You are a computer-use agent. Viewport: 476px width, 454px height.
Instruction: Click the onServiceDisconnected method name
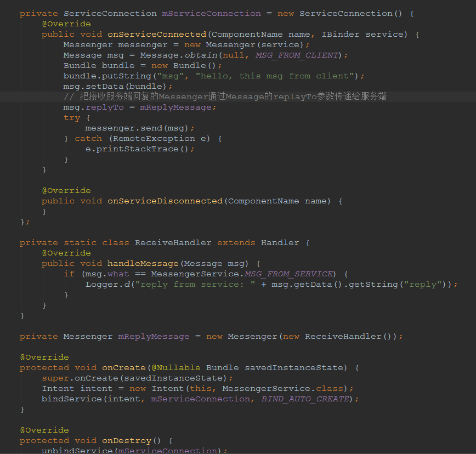pyautogui.click(x=165, y=201)
